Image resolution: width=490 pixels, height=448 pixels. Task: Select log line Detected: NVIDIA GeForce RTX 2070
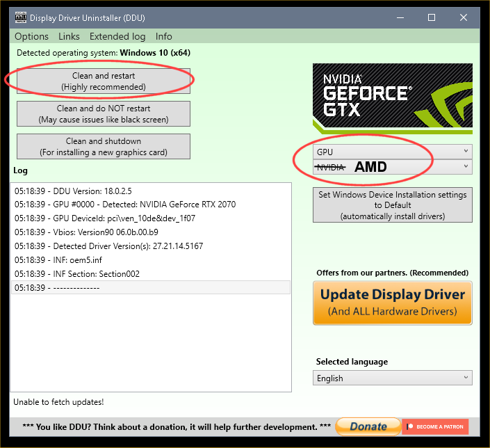point(151,205)
